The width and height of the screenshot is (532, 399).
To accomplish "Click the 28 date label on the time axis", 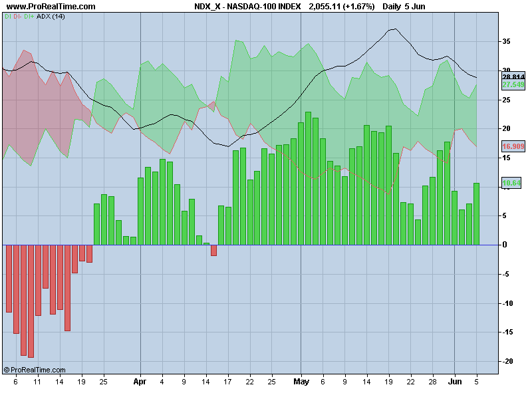I will coord(433,382).
